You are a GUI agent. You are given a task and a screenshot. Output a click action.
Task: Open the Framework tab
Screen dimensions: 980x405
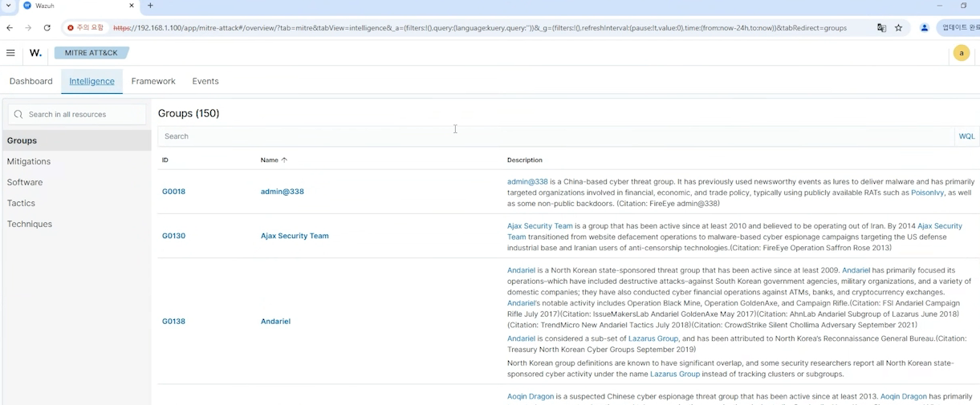tap(153, 81)
